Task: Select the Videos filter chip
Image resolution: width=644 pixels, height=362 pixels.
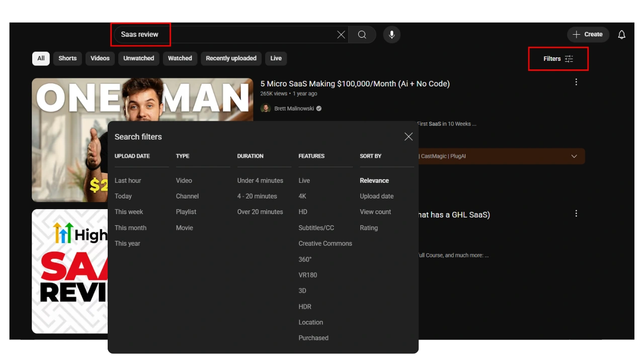Action: [100, 58]
